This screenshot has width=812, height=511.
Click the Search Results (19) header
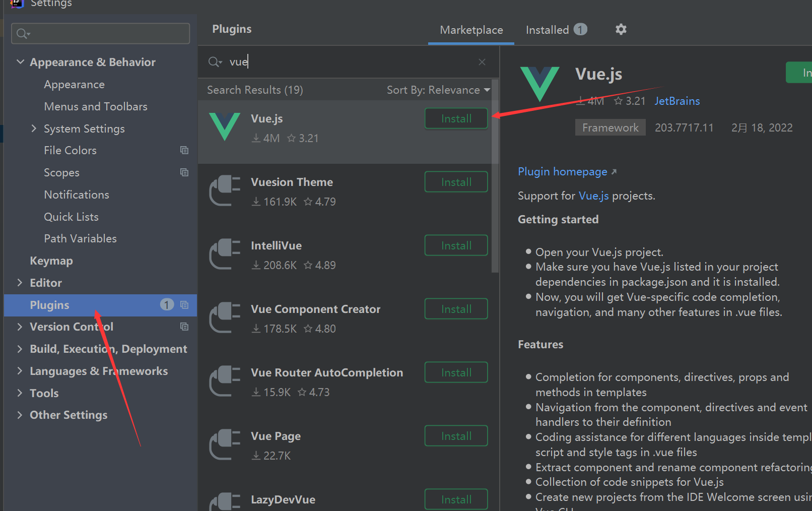255,90
